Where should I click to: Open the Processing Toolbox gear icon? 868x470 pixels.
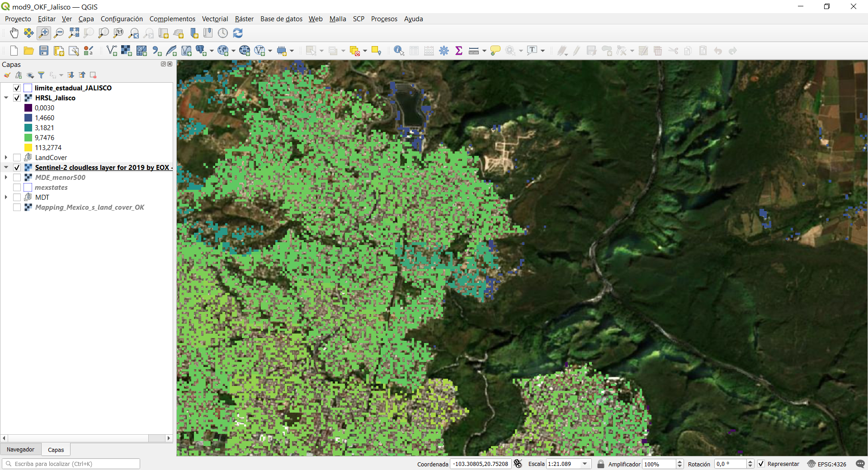pos(444,51)
